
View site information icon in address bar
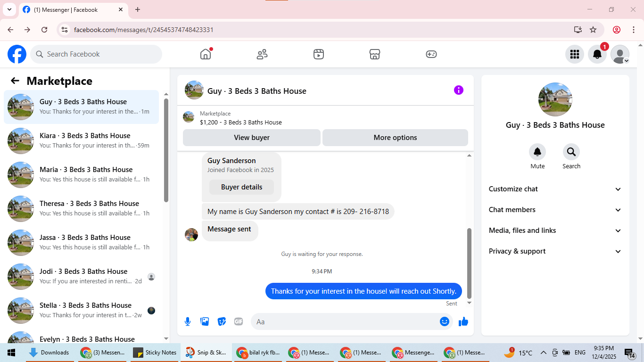65,30
